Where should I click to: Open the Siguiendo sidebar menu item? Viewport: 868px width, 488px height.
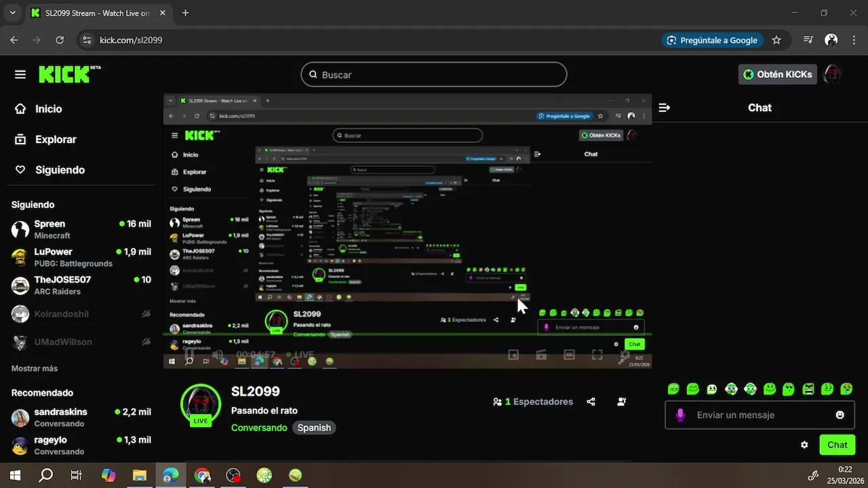(51, 170)
